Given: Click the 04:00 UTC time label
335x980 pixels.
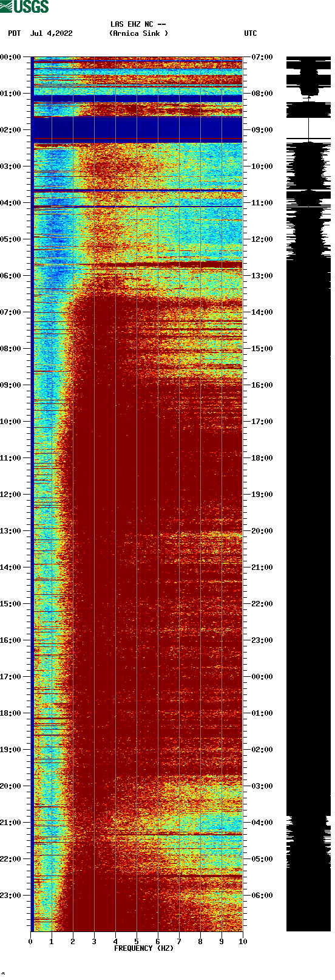Looking at the screenshot, I should (x=262, y=823).
